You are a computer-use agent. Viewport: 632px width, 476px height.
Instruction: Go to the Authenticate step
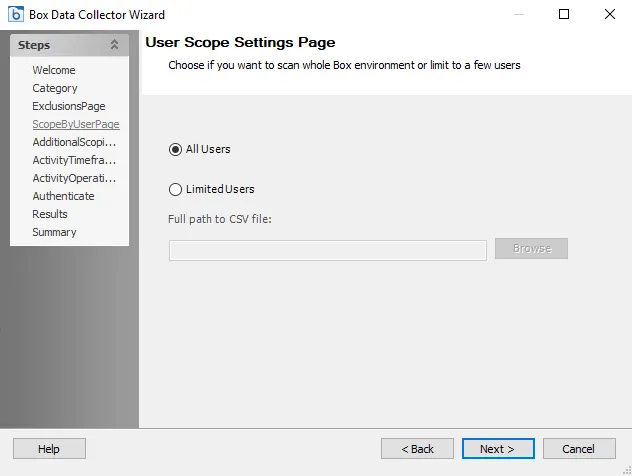[x=63, y=196]
